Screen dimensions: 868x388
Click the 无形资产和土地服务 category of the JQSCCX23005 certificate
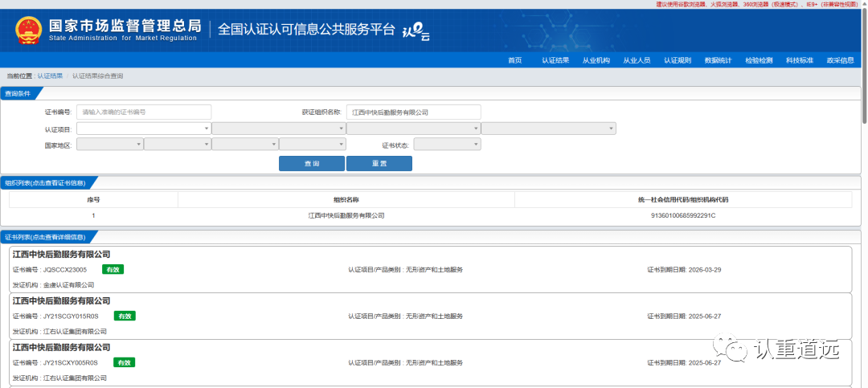[434, 270]
